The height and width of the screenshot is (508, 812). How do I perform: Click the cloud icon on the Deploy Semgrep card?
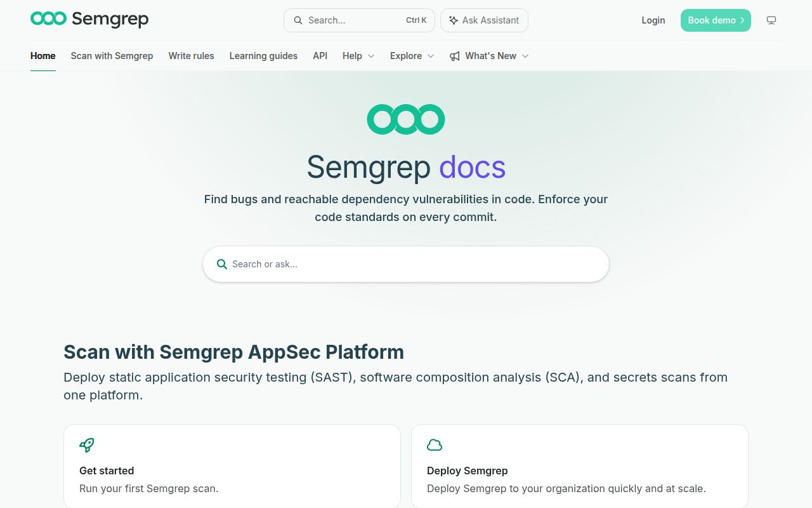click(x=435, y=445)
